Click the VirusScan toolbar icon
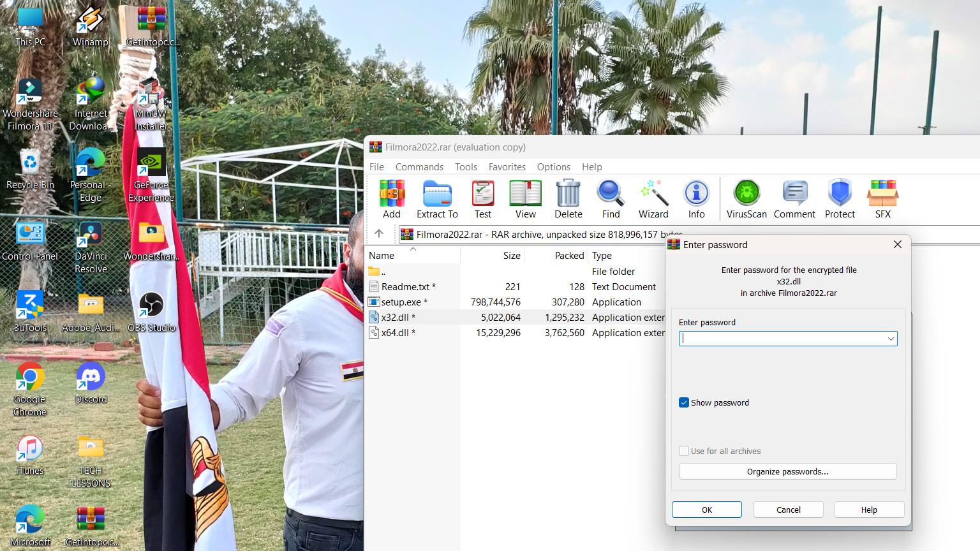Image resolution: width=980 pixels, height=551 pixels. [746, 198]
